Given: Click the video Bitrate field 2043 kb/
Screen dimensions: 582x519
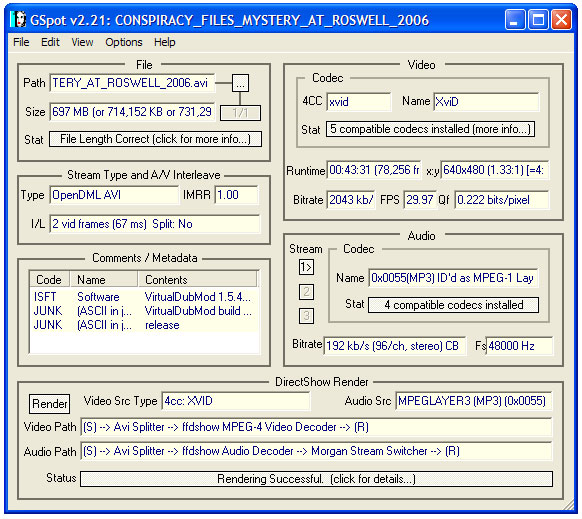Looking at the screenshot, I should click(x=351, y=200).
